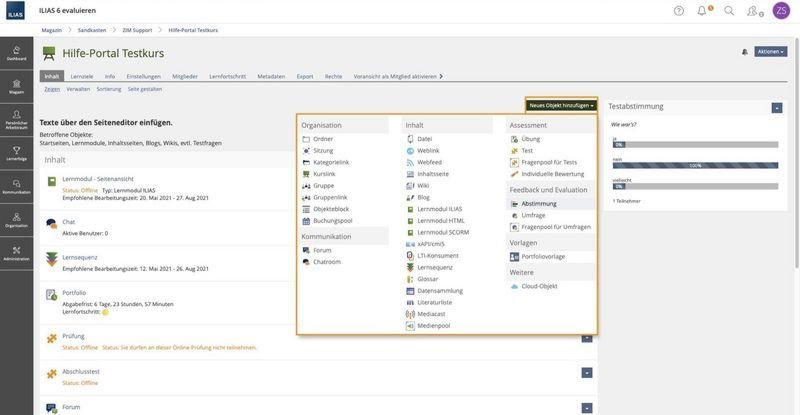Click the ILIAS logo
Screen dimensions: 800x415
[15, 10]
